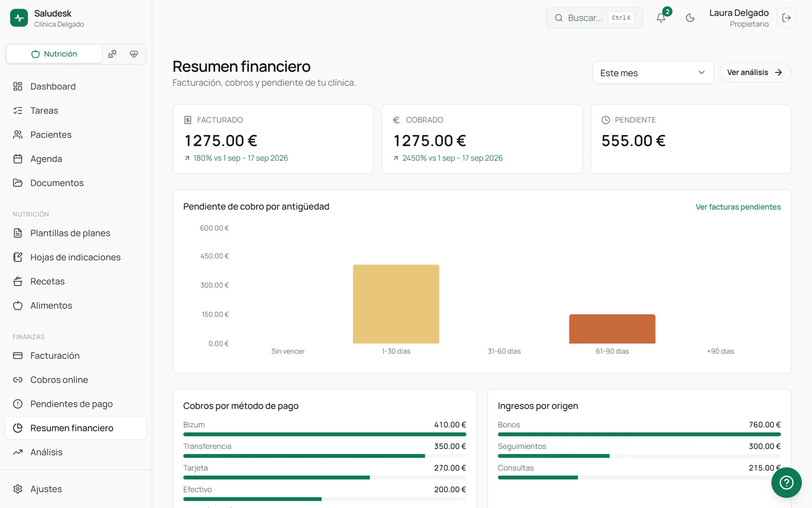This screenshot has width=812, height=508.
Task: Click the Análisis trend-line icon
Action: click(18, 452)
